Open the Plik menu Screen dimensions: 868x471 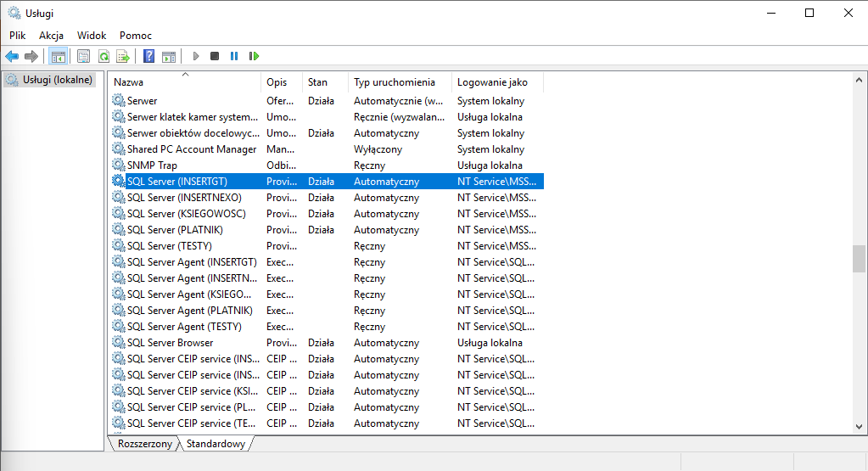click(x=18, y=36)
